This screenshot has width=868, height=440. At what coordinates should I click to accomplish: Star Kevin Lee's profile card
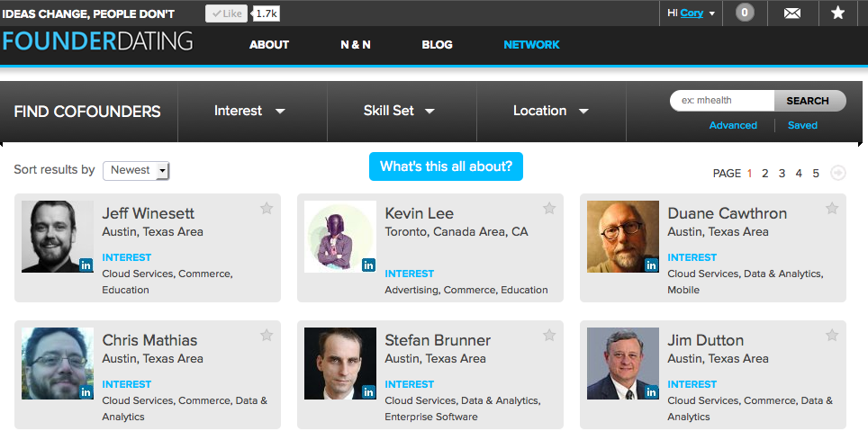click(549, 208)
